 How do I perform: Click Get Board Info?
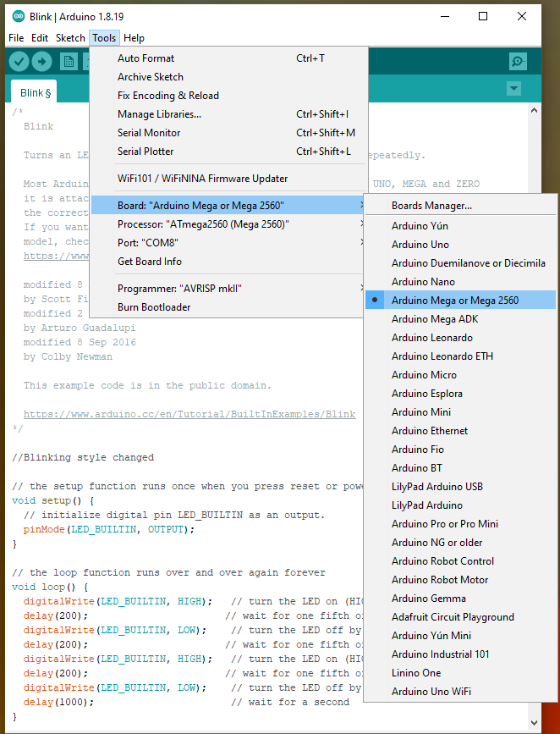point(227,262)
